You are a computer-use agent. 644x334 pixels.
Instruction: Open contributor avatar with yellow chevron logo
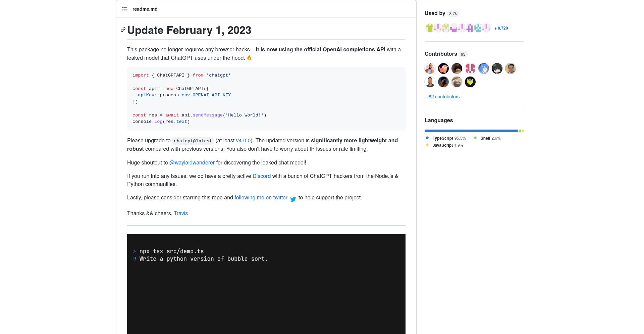tap(470, 82)
